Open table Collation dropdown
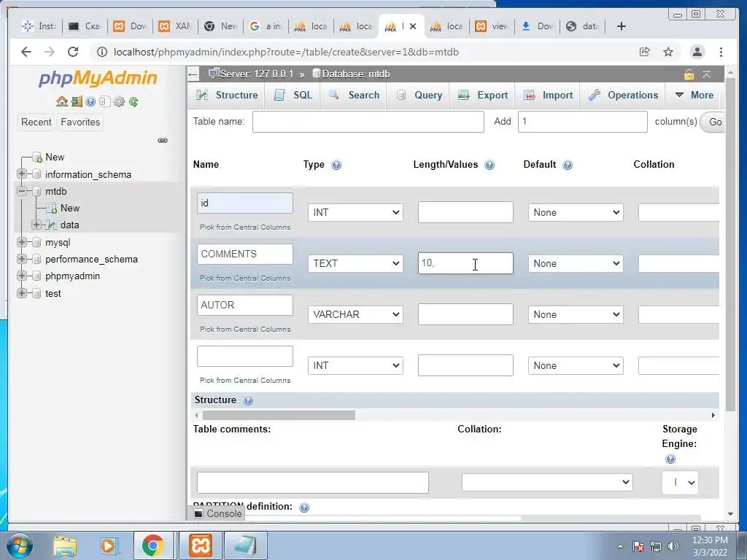The width and height of the screenshot is (747, 560). (547, 483)
